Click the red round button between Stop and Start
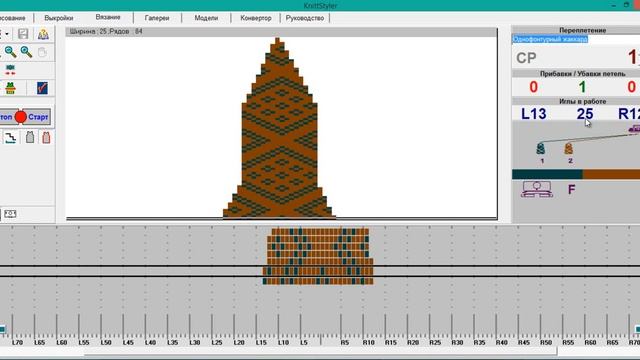640x360 pixels. point(20,117)
